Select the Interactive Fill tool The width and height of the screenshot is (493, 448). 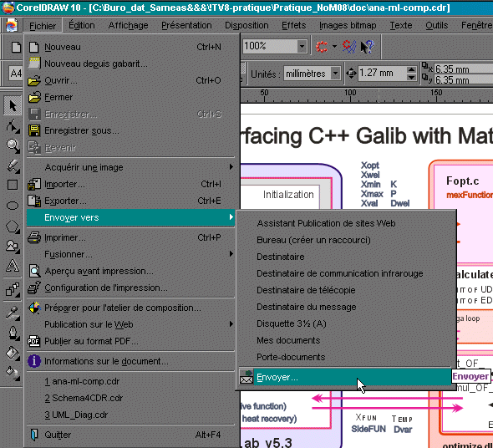point(13,373)
